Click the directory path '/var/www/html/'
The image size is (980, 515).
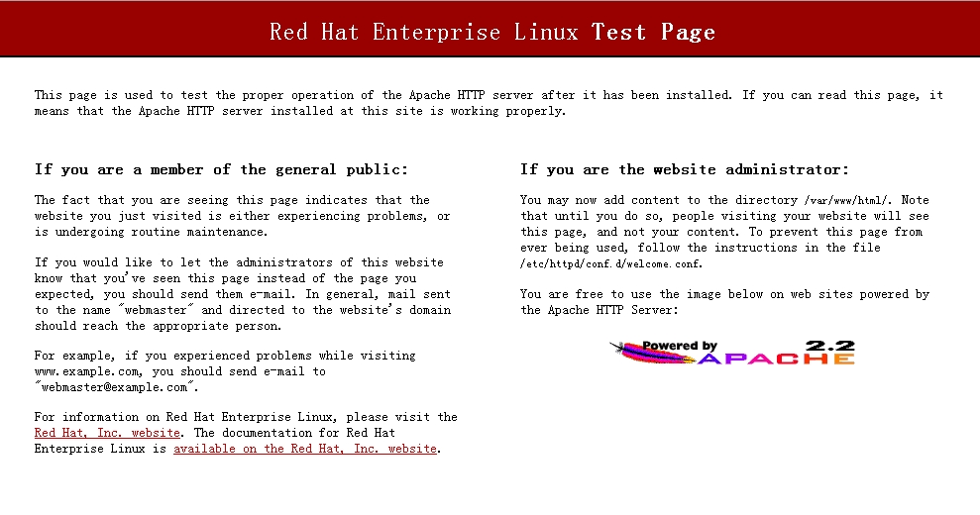coord(846,201)
